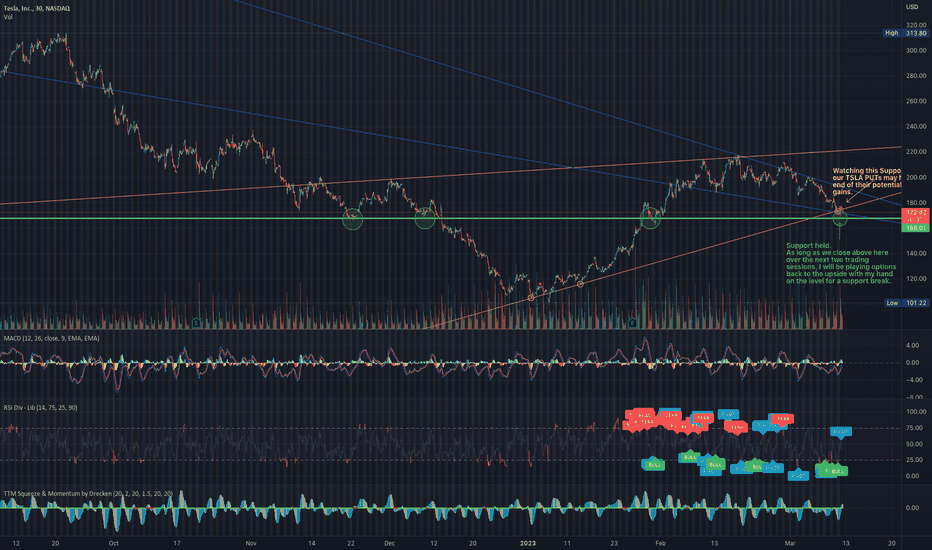Click the 75.00 value on RSI scale

pos(914,428)
